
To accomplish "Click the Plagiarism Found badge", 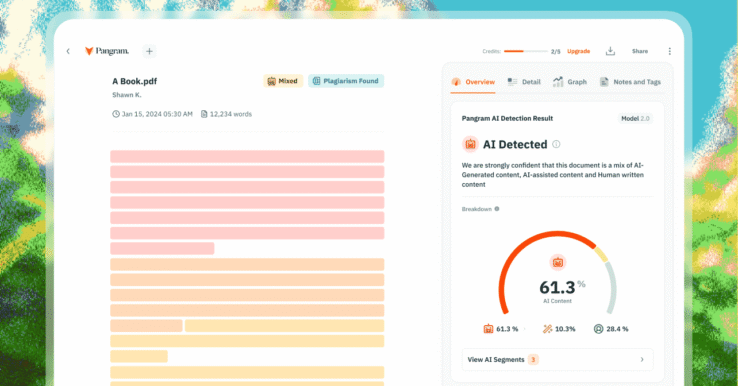I will tap(346, 81).
